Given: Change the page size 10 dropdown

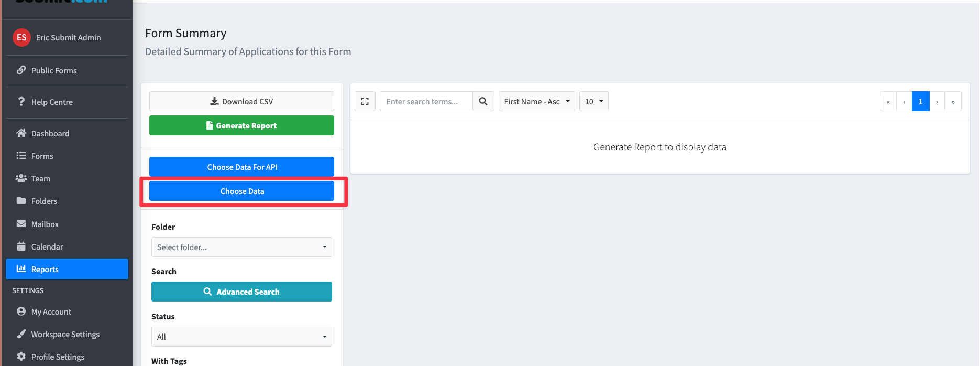Looking at the screenshot, I should pyautogui.click(x=593, y=101).
